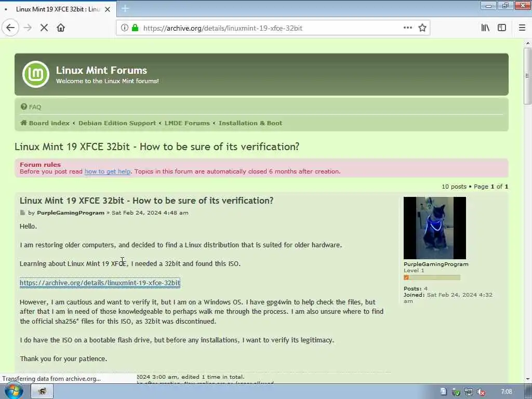Stop loading the page

point(44,28)
